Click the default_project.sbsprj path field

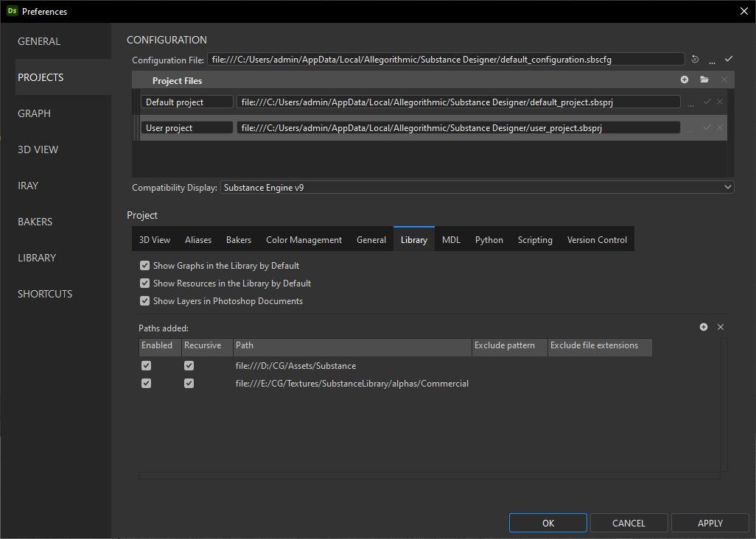[458, 102]
